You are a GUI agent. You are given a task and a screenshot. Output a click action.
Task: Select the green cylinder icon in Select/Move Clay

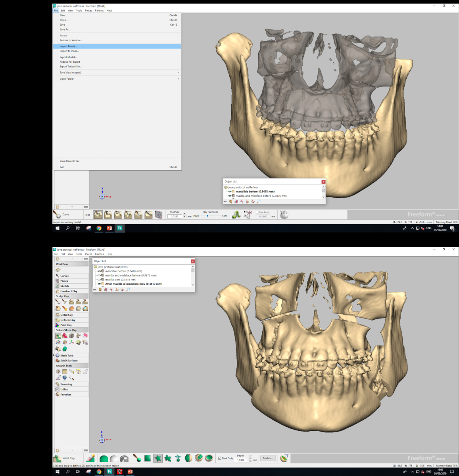pos(65,349)
